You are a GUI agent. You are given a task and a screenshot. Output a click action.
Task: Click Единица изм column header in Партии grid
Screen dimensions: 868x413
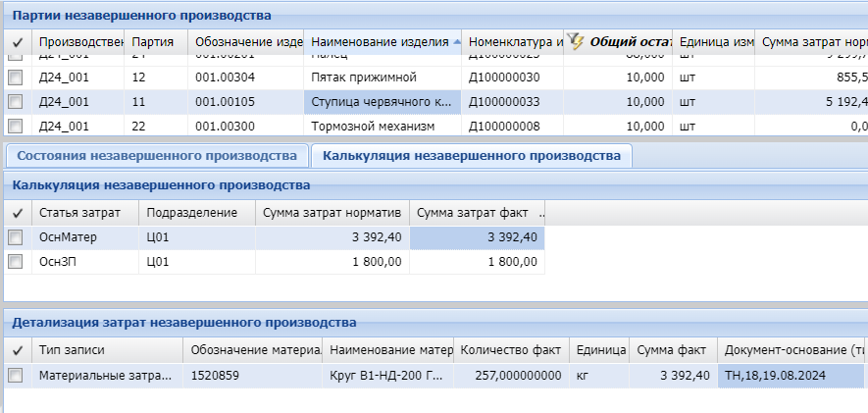click(x=715, y=42)
